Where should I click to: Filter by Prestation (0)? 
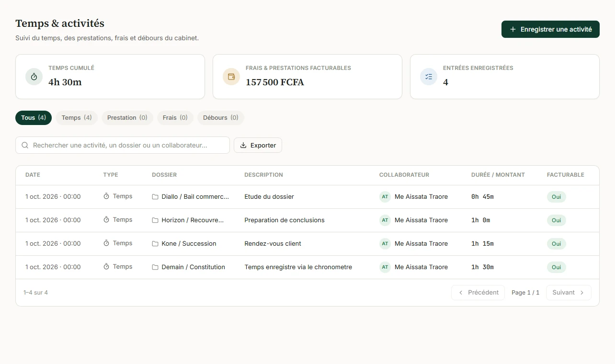(127, 118)
